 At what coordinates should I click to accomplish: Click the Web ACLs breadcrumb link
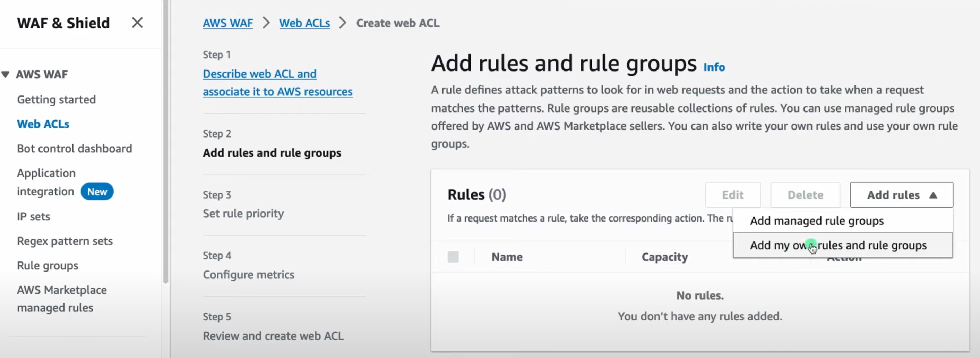(x=304, y=23)
